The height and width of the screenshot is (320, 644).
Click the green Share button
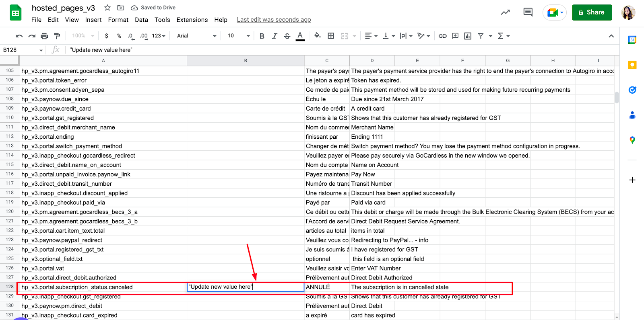pos(592,12)
